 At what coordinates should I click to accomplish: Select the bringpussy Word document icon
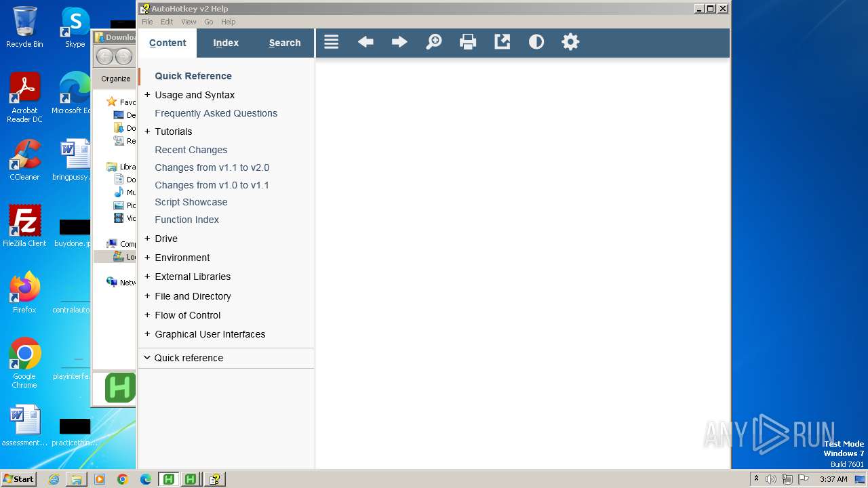(73, 160)
